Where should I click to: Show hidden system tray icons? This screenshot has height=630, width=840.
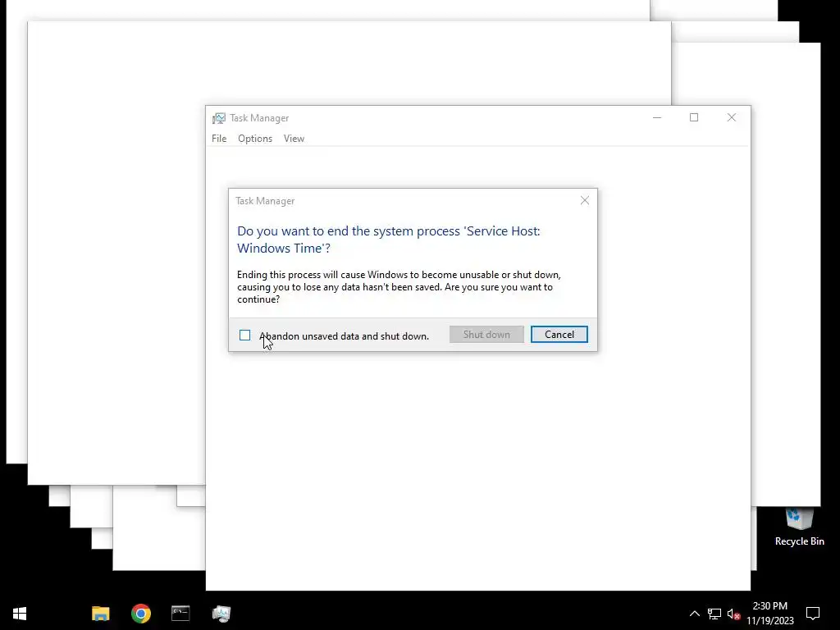[694, 614]
